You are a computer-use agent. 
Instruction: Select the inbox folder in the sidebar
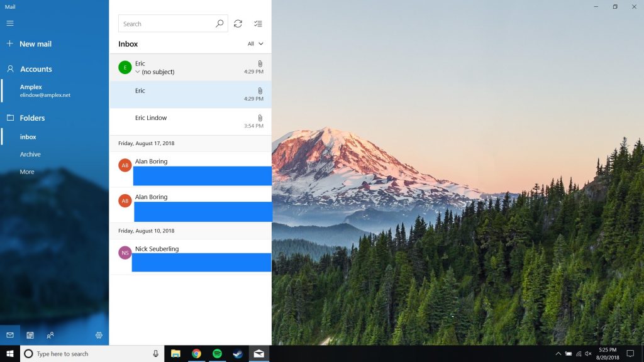(28, 136)
